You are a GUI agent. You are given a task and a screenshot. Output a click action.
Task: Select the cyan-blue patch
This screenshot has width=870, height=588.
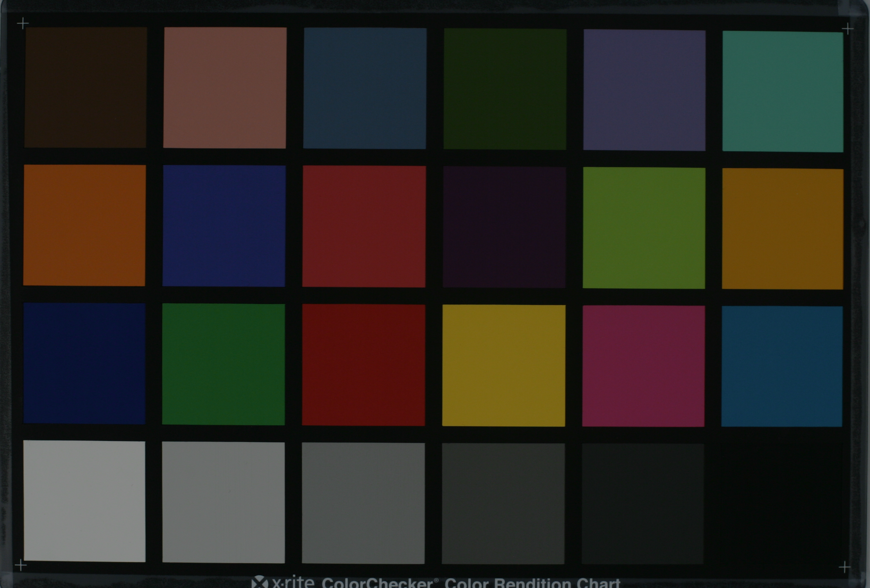click(x=782, y=366)
